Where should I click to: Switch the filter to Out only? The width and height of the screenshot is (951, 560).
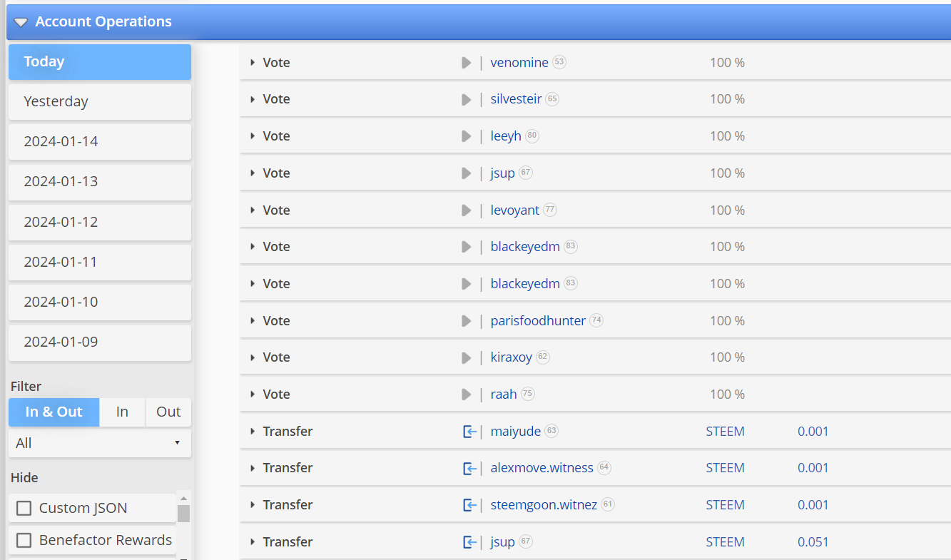(168, 412)
